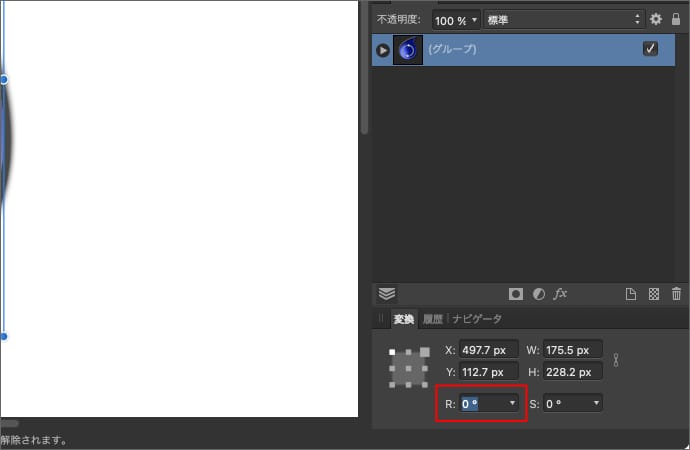
Task: Open the layer cog settings icon
Action: click(x=656, y=19)
